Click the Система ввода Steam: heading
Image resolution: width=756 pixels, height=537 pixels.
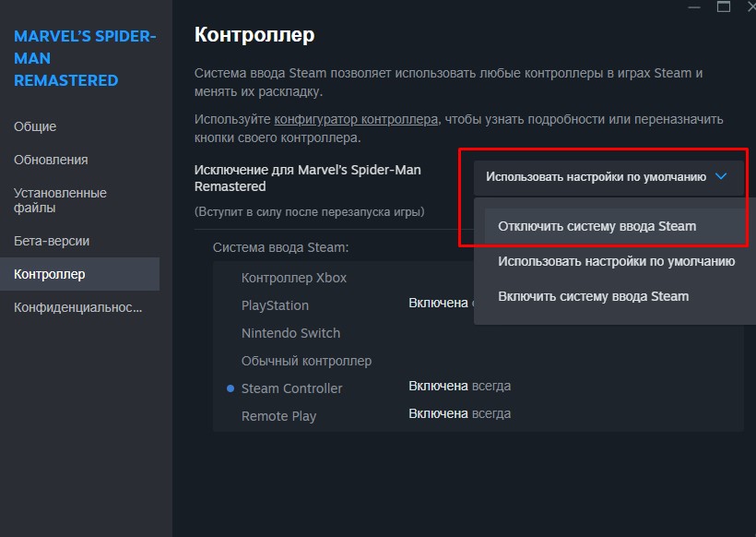[280, 247]
